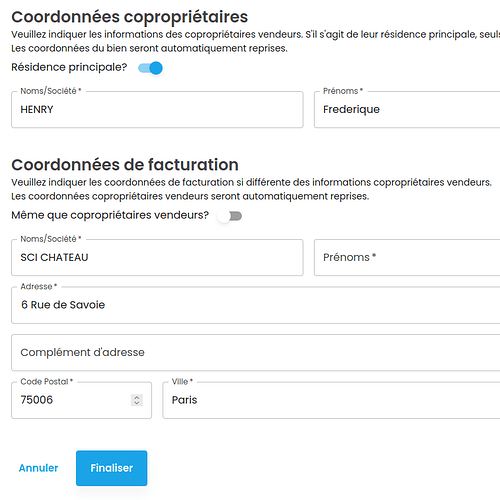Enable the Même que copropriétaires vendeurs switch
Screen dimensions: 500x500
coord(230,216)
